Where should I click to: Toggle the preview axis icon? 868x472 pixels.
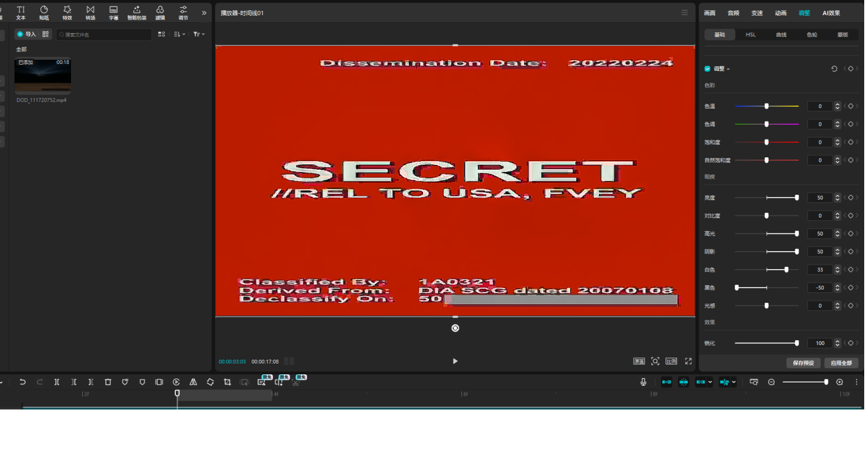click(x=724, y=382)
